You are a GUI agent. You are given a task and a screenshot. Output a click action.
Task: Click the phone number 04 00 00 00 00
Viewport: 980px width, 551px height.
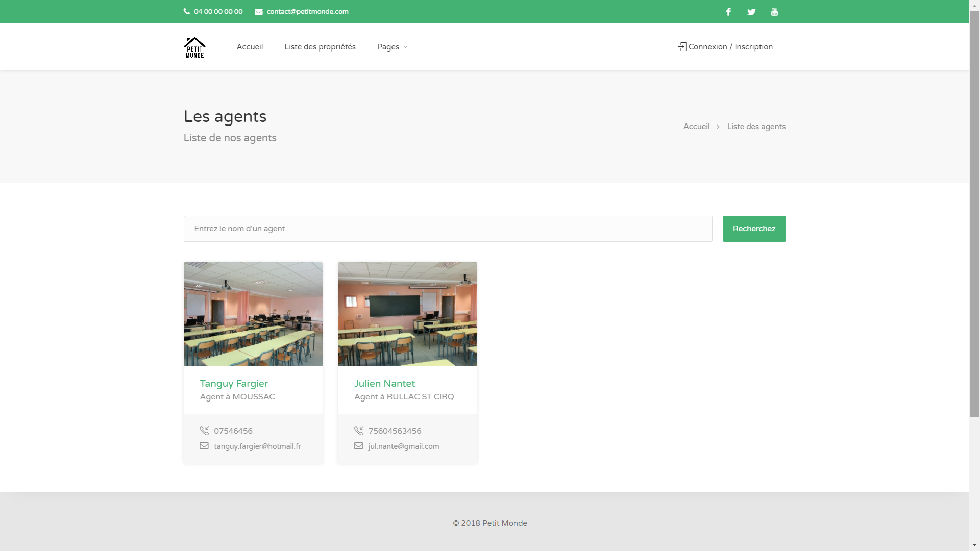pyautogui.click(x=218, y=12)
